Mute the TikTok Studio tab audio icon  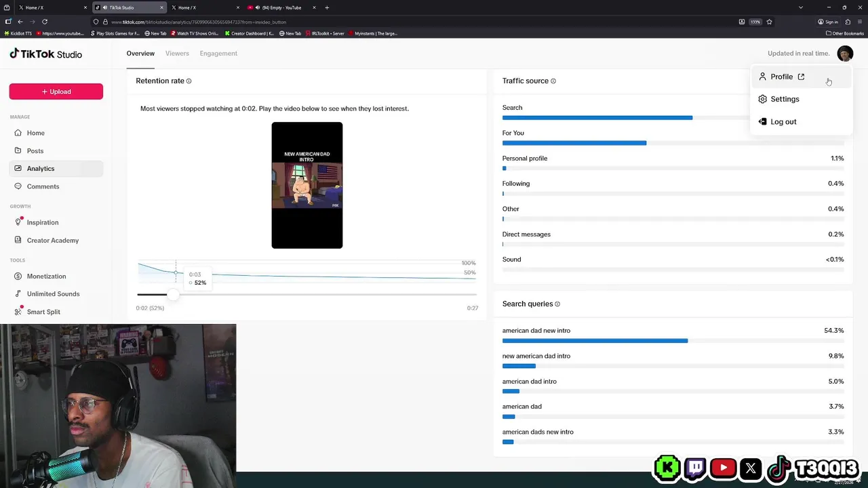[105, 7]
